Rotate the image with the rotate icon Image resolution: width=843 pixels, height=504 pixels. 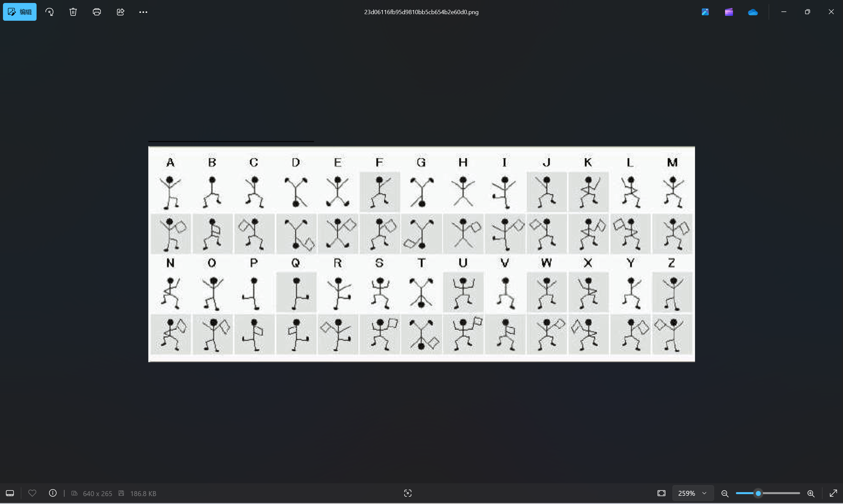(50, 12)
